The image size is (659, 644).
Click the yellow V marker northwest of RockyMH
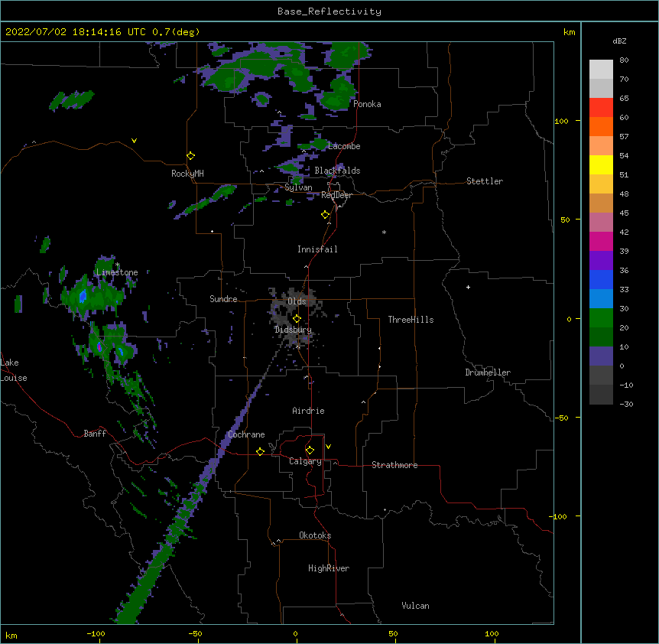pos(134,141)
